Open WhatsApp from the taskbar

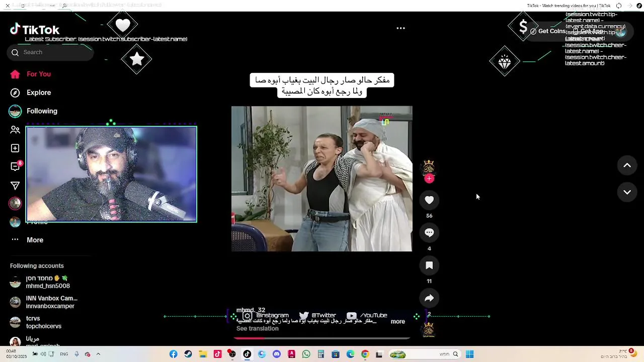(306, 354)
